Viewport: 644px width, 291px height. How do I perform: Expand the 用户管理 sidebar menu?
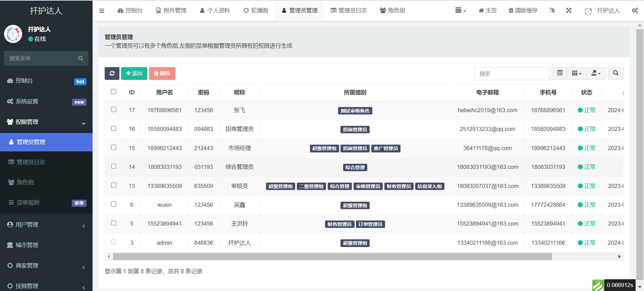pyautogui.click(x=46, y=225)
